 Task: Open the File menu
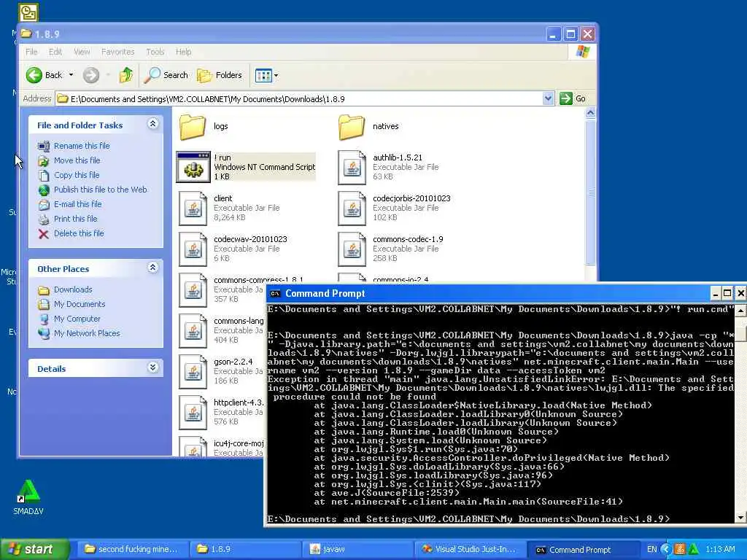coord(31,52)
